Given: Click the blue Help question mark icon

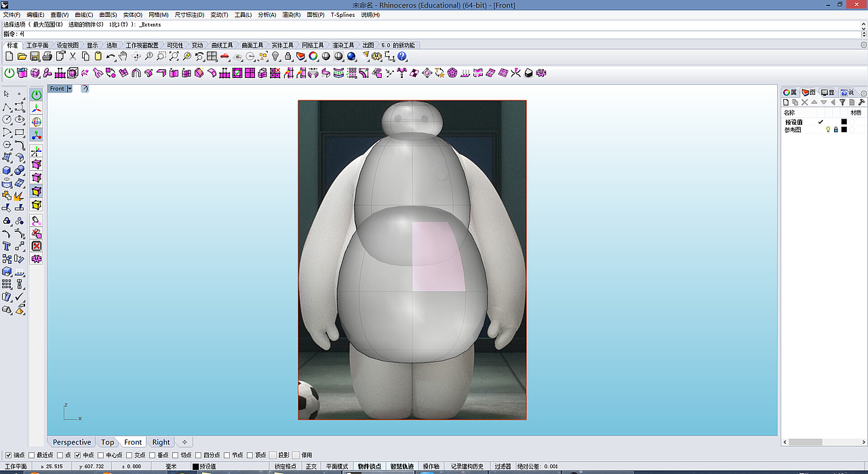Looking at the screenshot, I should click(402, 56).
